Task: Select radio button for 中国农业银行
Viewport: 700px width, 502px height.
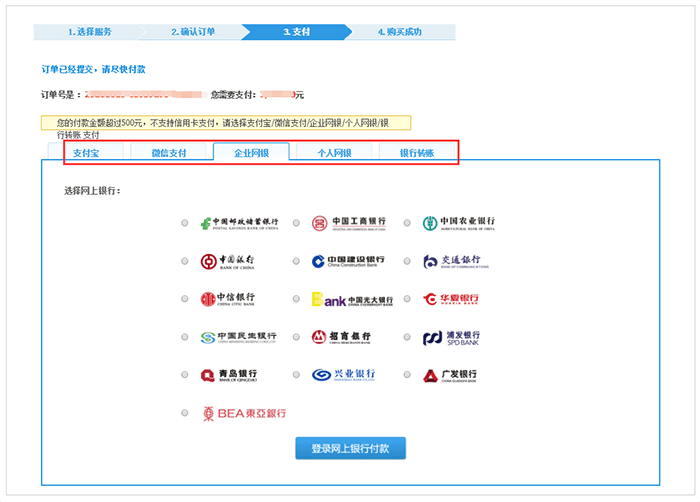Action: click(407, 223)
